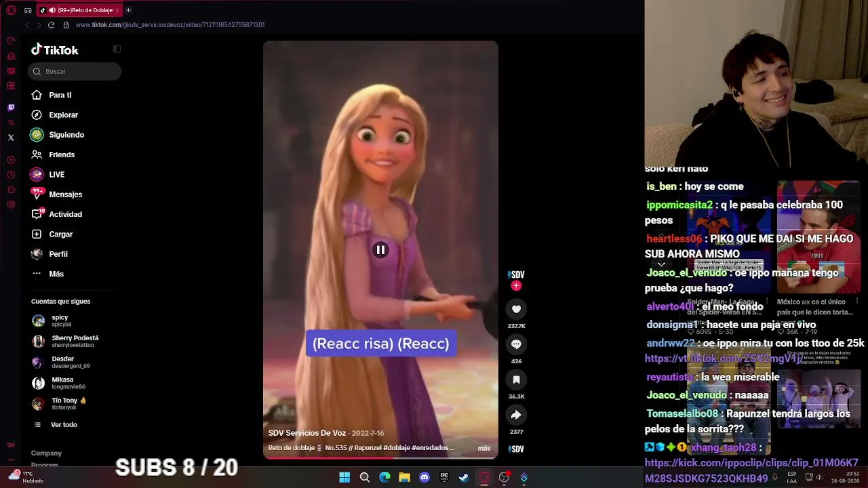Image resolution: width=868 pixels, height=488 pixels.
Task: Open followed account Mikasa
Action: point(59,383)
